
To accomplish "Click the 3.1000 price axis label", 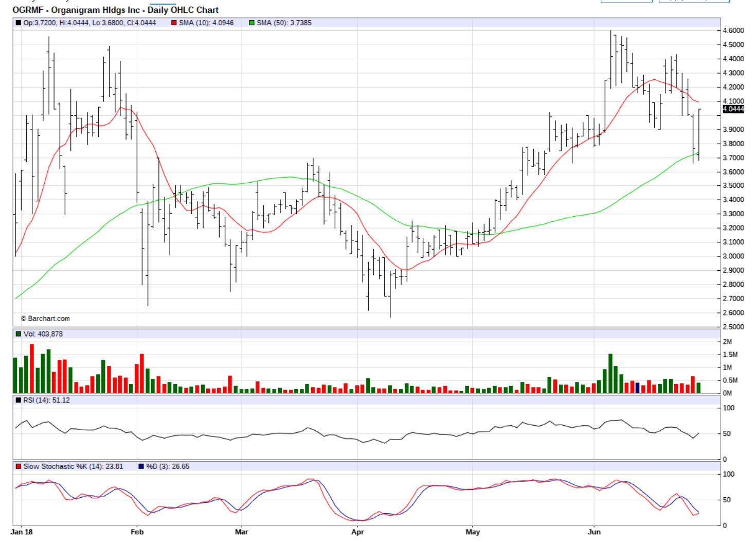I will click(x=733, y=242).
